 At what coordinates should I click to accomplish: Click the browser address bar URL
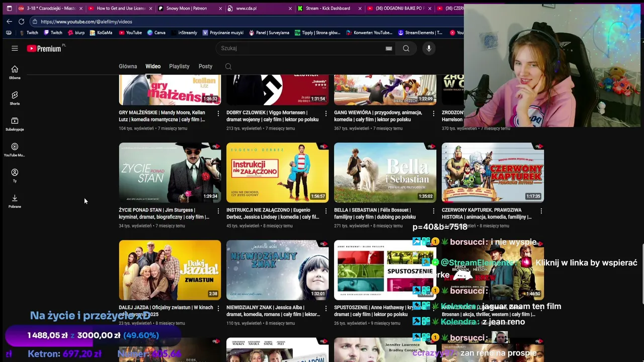click(87, 22)
